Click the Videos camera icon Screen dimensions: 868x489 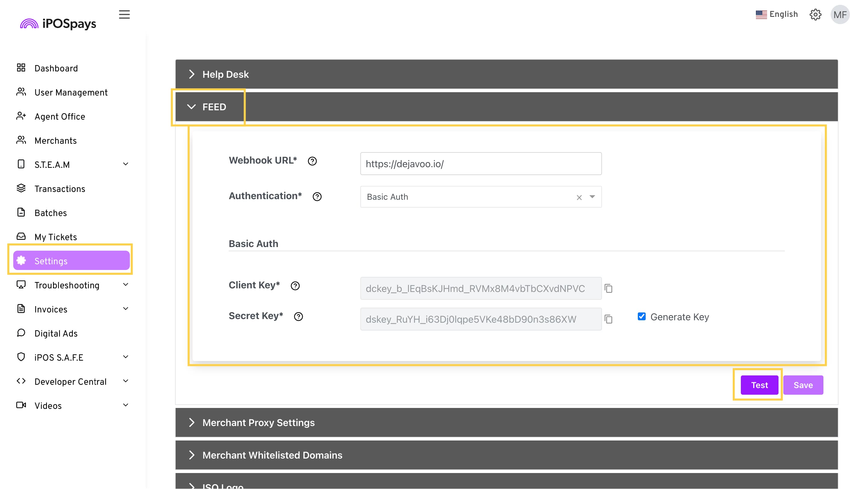point(21,405)
